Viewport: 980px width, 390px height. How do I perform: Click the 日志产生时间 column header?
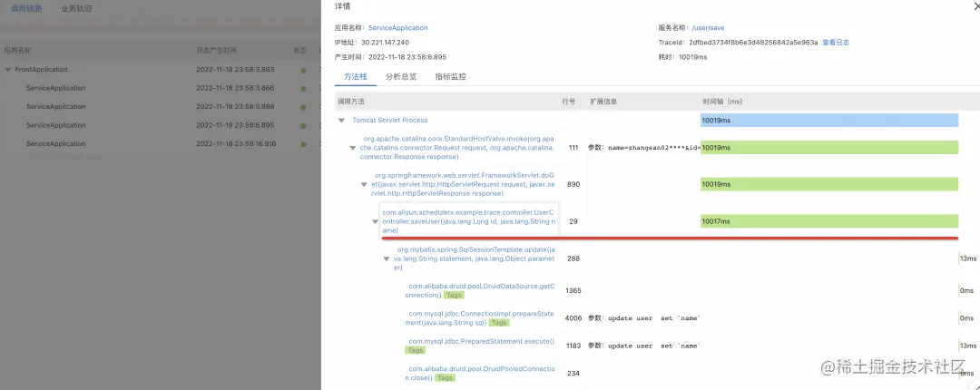216,50
